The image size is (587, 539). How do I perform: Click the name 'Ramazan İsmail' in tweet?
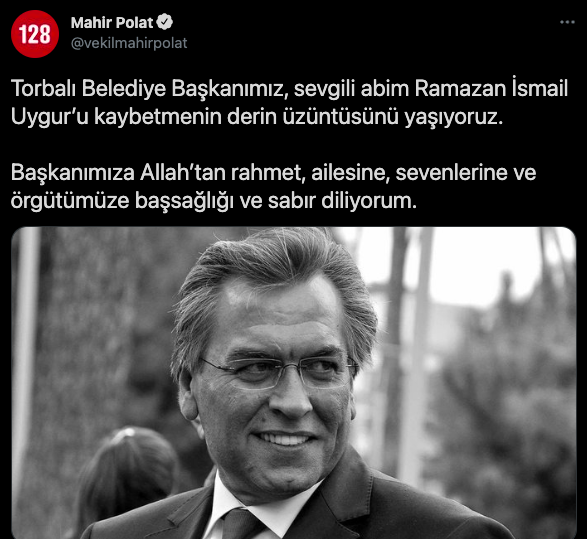tap(491, 88)
